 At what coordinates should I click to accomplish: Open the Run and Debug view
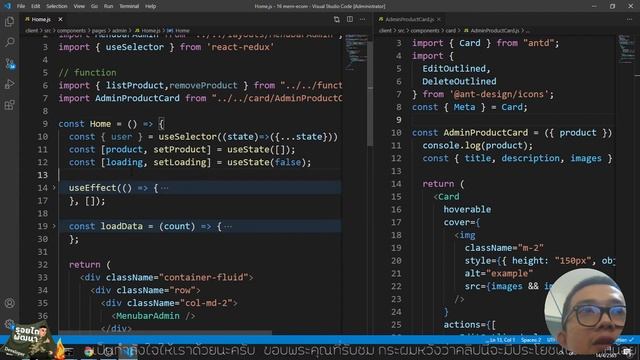point(9,84)
